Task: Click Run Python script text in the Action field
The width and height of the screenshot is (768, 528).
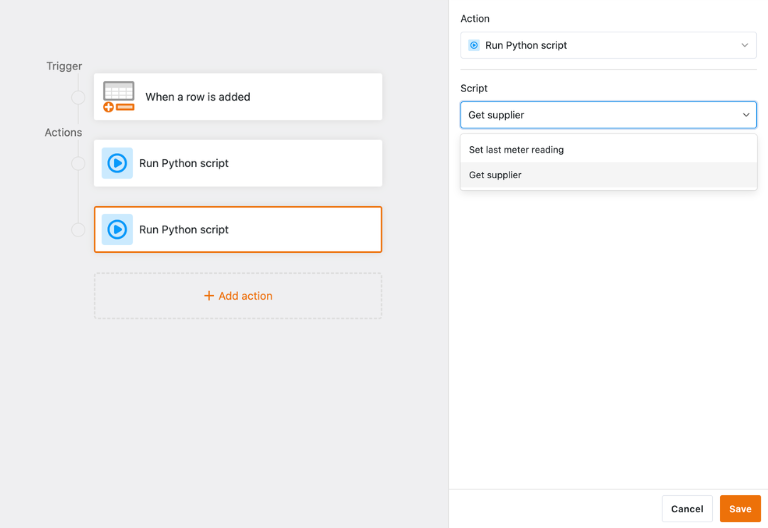Action: tap(526, 45)
